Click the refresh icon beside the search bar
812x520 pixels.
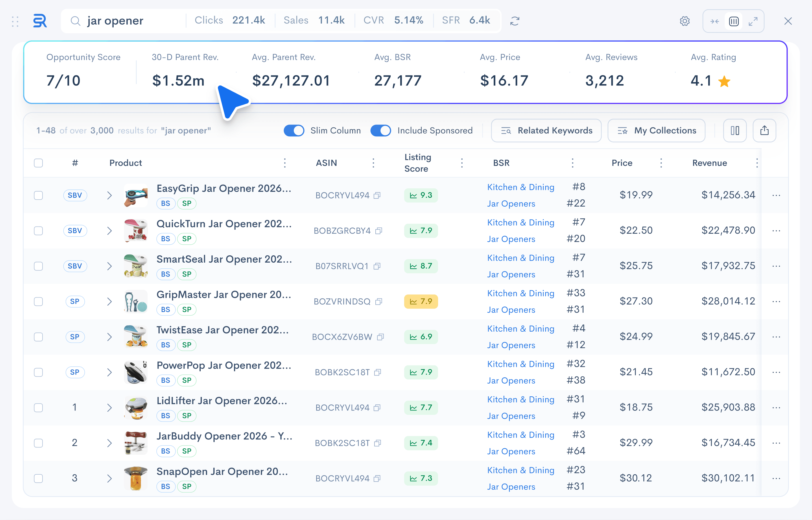coord(514,21)
